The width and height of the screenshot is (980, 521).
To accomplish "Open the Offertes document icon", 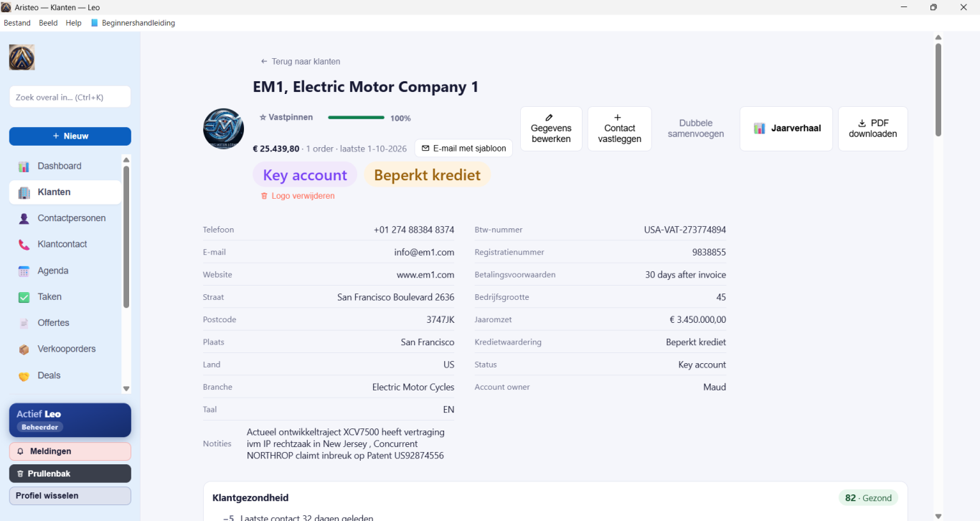I will (24, 324).
